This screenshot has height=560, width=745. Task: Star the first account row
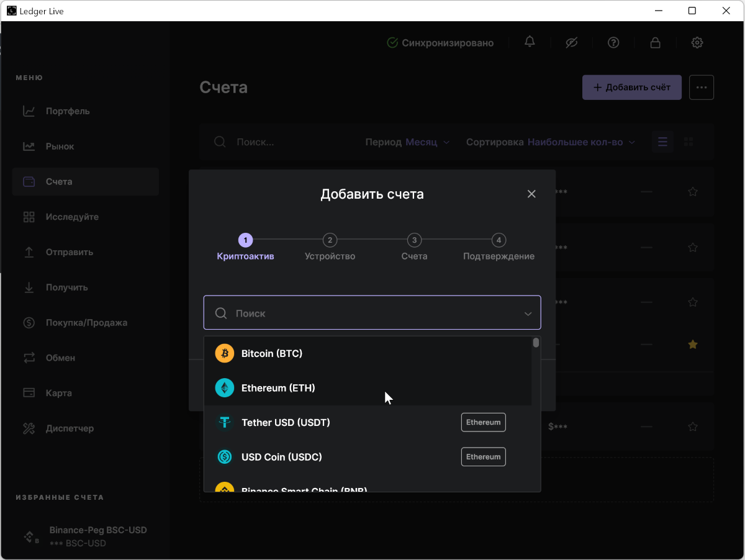click(693, 192)
